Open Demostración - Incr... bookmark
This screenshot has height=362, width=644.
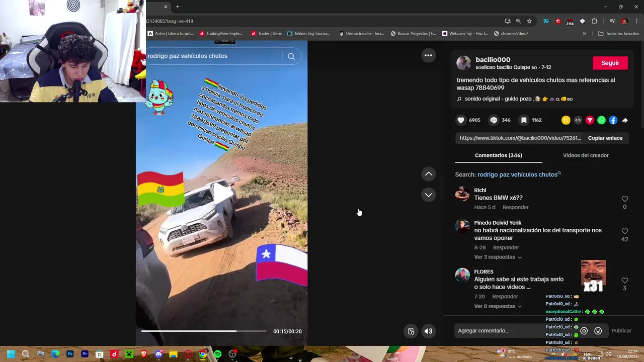[x=362, y=34]
